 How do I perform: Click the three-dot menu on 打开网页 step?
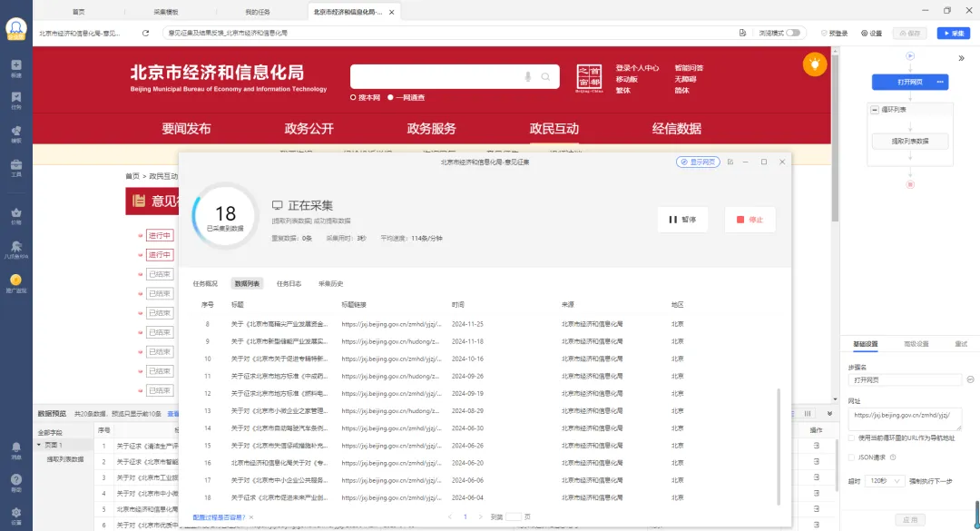click(940, 82)
